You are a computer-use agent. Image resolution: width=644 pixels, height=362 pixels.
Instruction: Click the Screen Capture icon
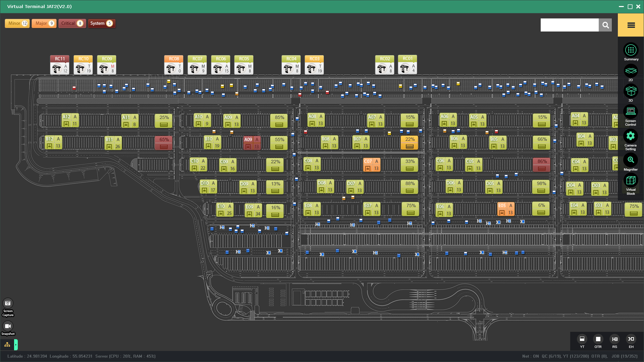tap(8, 303)
